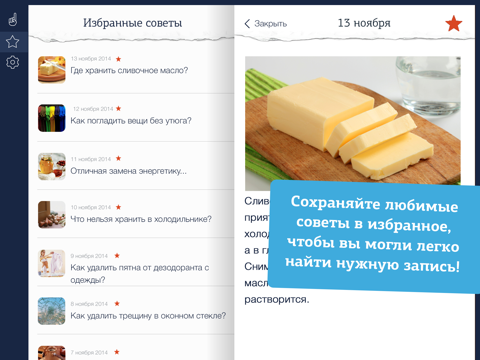Open the daily tip finger icon in sidebar

(x=13, y=19)
